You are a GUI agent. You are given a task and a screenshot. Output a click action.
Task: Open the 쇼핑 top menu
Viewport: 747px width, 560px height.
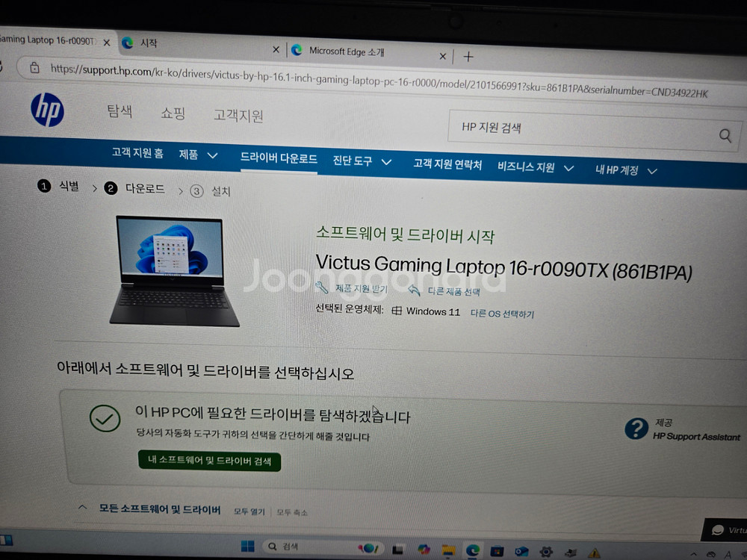[x=173, y=113]
